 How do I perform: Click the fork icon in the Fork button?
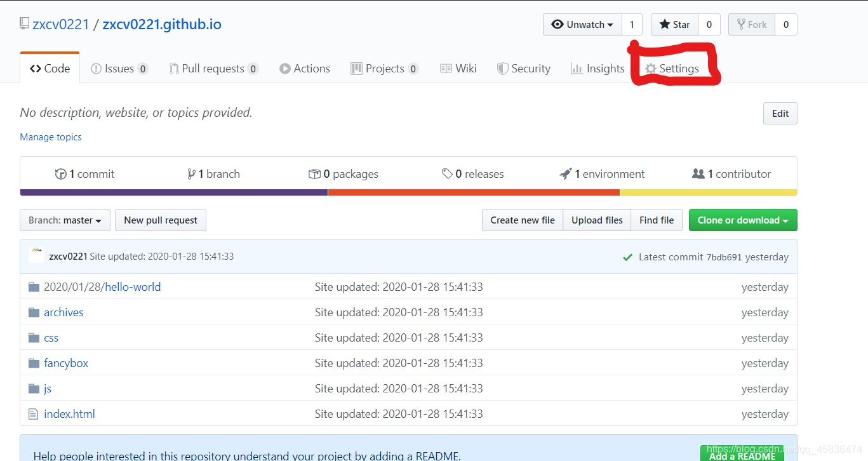(741, 24)
